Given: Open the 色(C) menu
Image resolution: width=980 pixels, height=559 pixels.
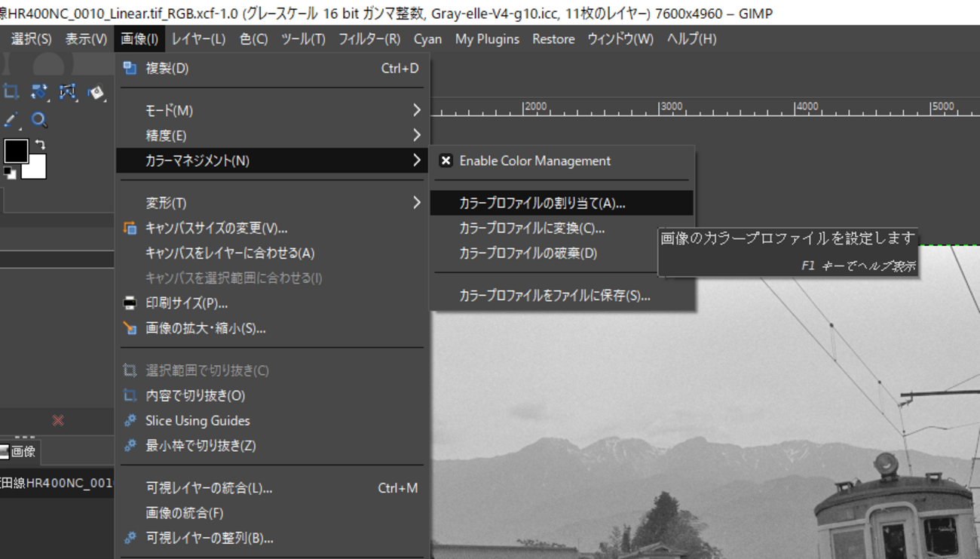Looking at the screenshot, I should (x=254, y=39).
